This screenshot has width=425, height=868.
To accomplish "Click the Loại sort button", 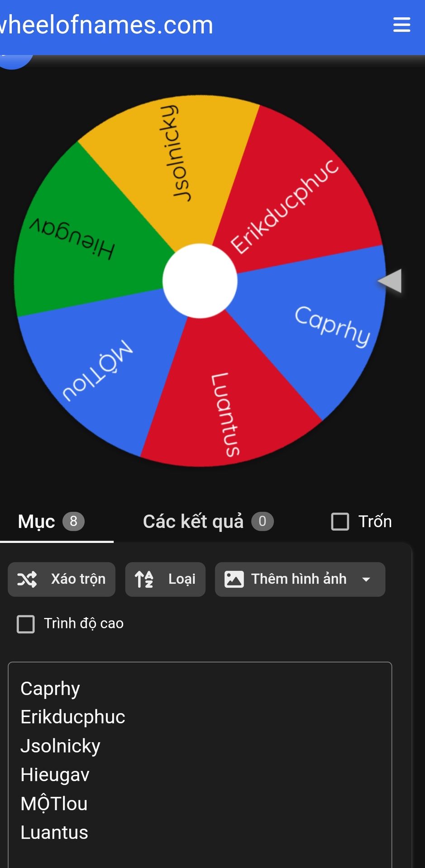I will pos(165,579).
